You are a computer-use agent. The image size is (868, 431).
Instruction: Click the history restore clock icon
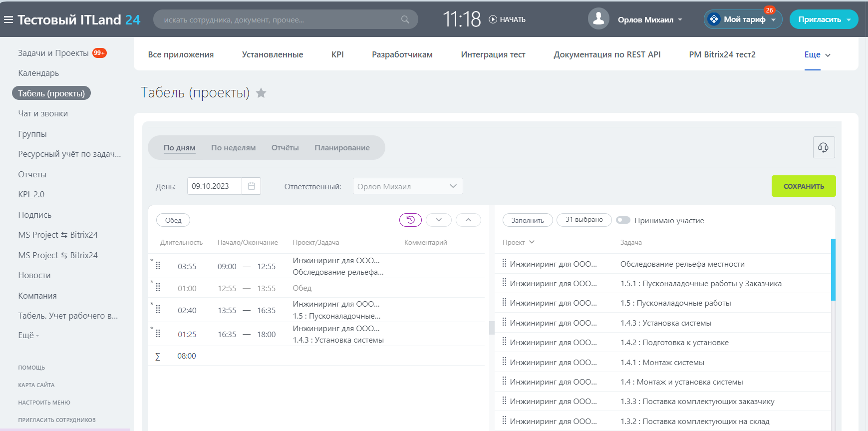(410, 220)
